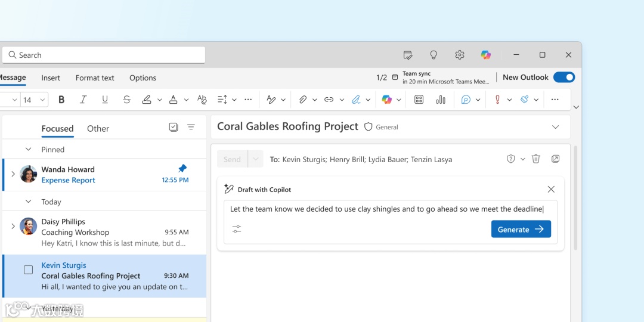Expand Wanda Howard conversation thread
Viewport: 644px width, 322px height.
(13, 174)
